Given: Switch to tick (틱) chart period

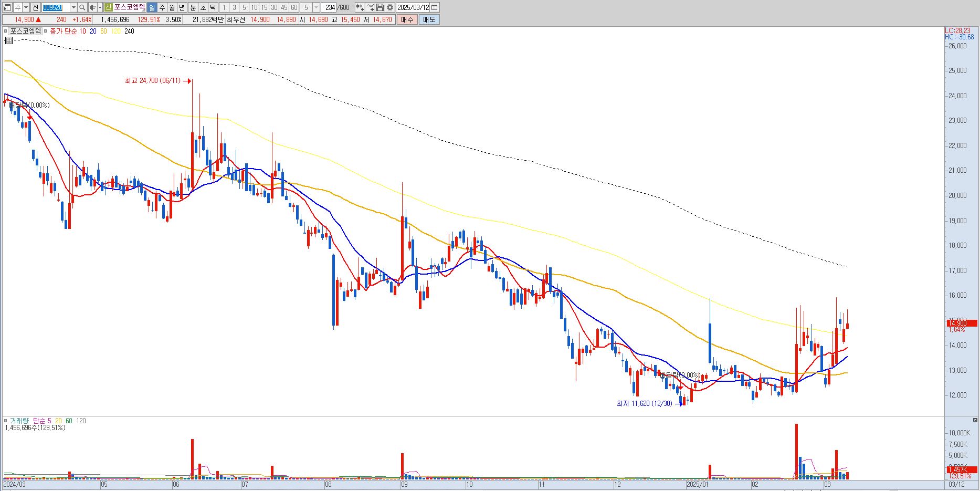Looking at the screenshot, I should 213,7.
